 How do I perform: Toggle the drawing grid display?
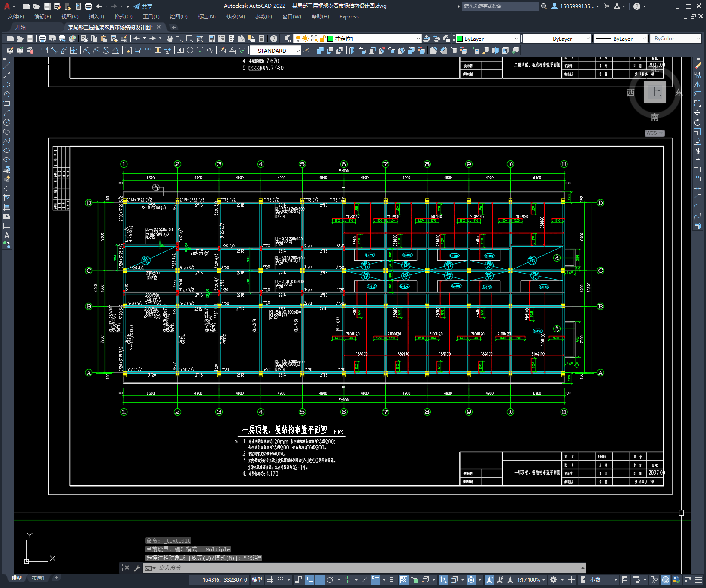[x=270, y=580]
